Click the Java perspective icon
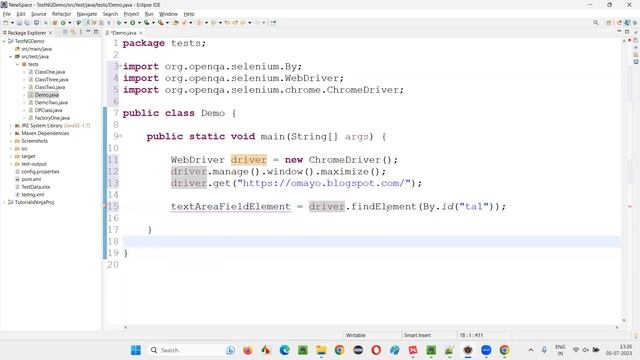This screenshot has height=360, width=640. pyautogui.click(x=627, y=23)
